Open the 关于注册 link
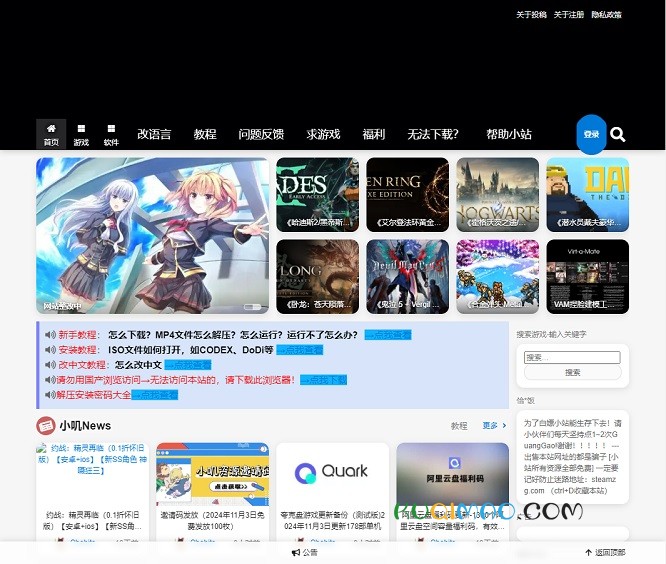The height and width of the screenshot is (564, 666). (569, 15)
